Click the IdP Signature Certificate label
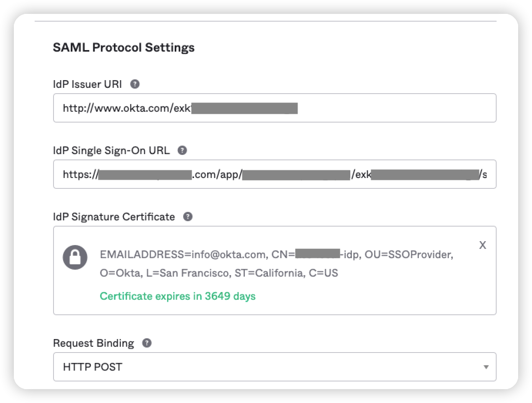 [114, 217]
